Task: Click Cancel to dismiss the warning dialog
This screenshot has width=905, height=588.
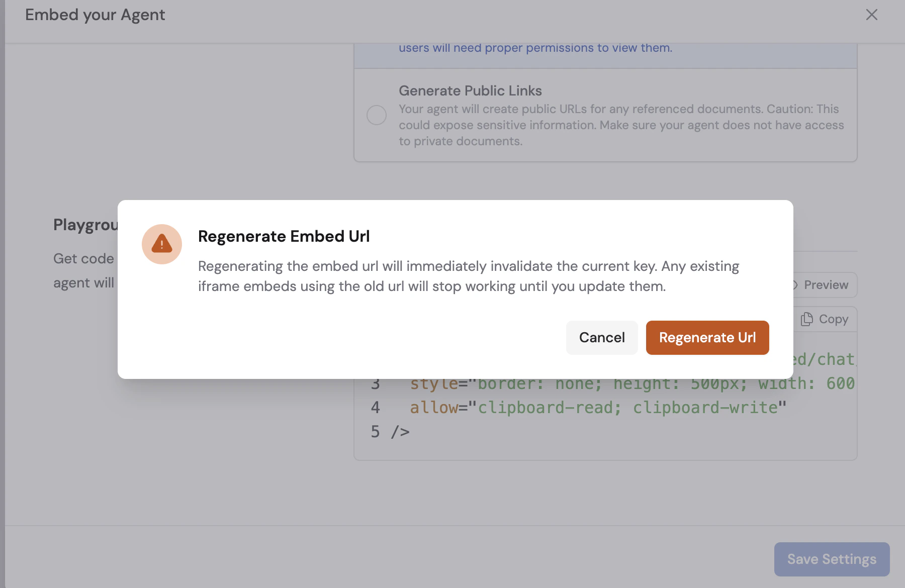Action: tap(601, 337)
